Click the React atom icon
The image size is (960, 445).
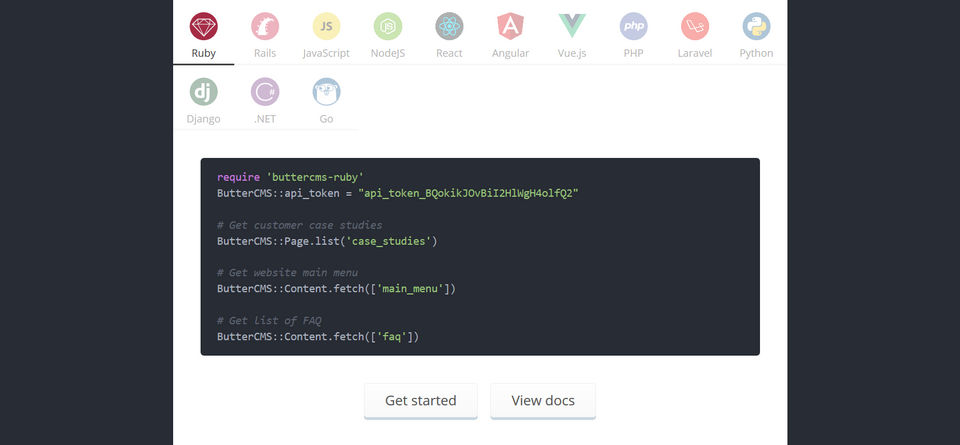pyautogui.click(x=449, y=26)
